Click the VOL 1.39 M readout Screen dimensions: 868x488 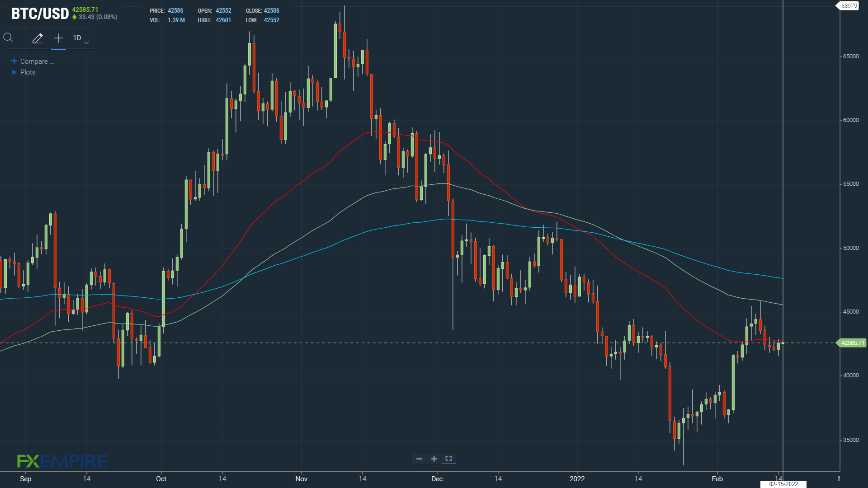(167, 20)
